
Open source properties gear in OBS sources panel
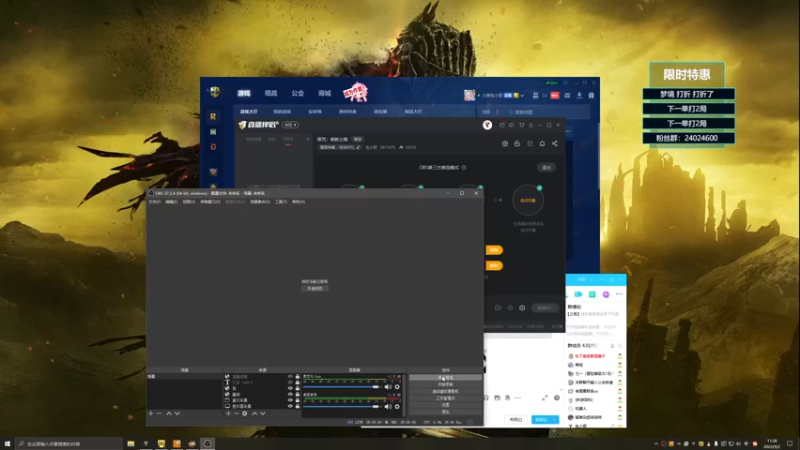coord(245,413)
